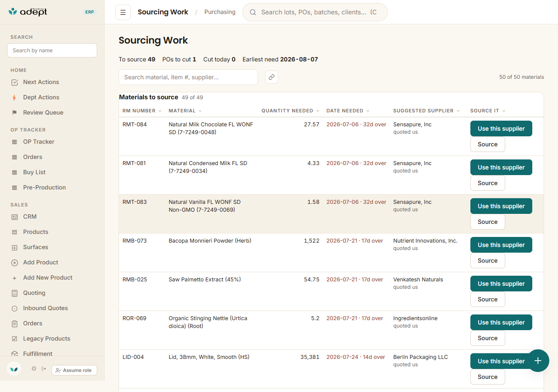The image size is (558, 392).
Task: Click the 50 of 50 materials count
Action: pyautogui.click(x=521, y=77)
